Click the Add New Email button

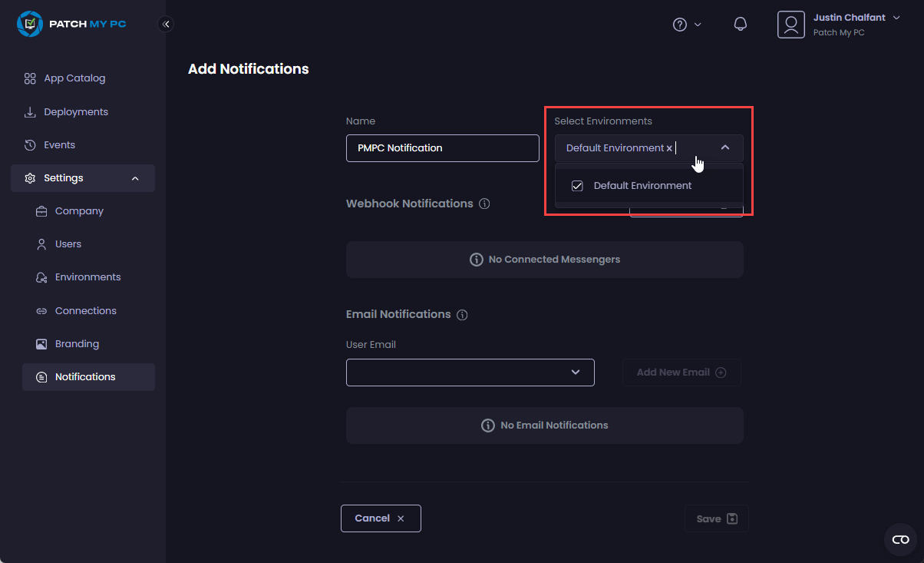click(x=681, y=373)
